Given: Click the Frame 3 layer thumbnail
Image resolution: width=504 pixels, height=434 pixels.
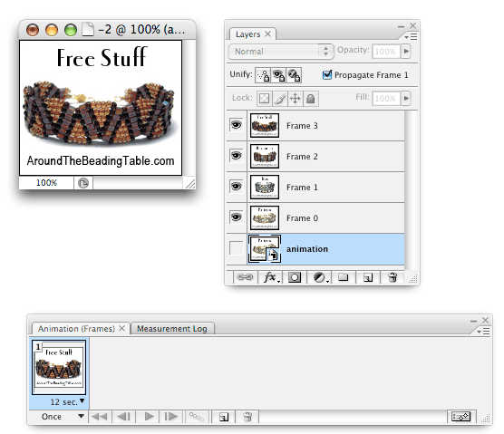Looking at the screenshot, I should coord(265,126).
